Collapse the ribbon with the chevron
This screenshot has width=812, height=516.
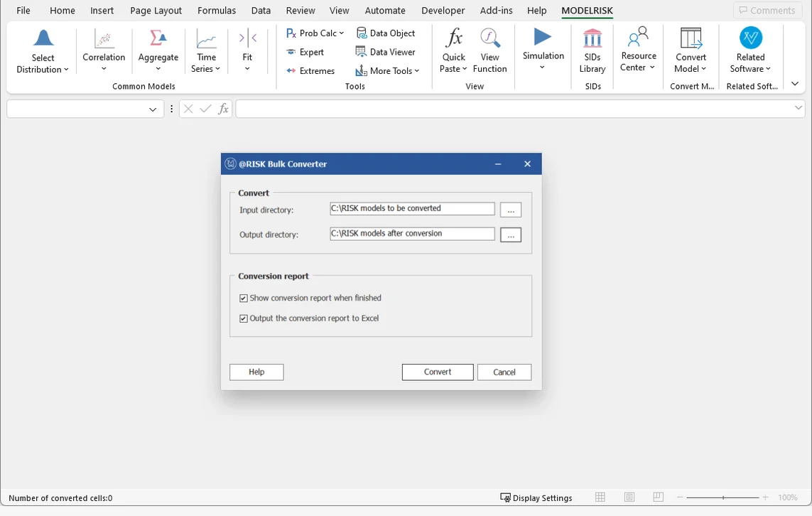click(795, 83)
